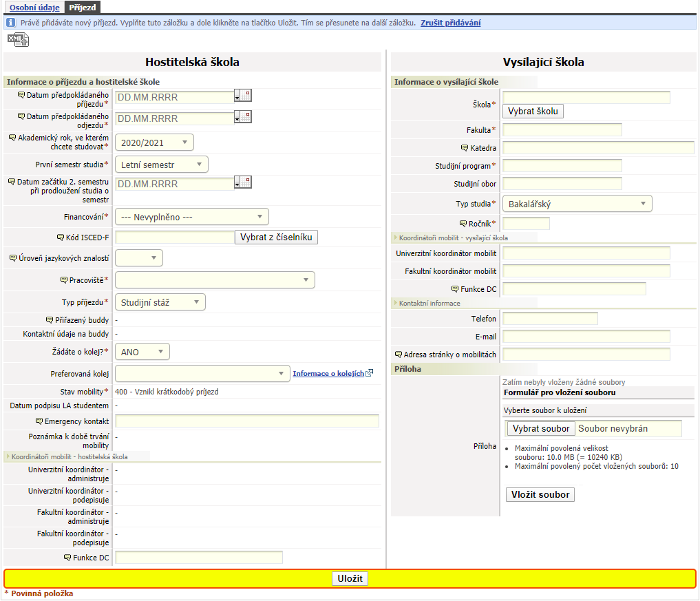The width and height of the screenshot is (700, 601).
Task: Click Ročník input field
Action: 526,223
